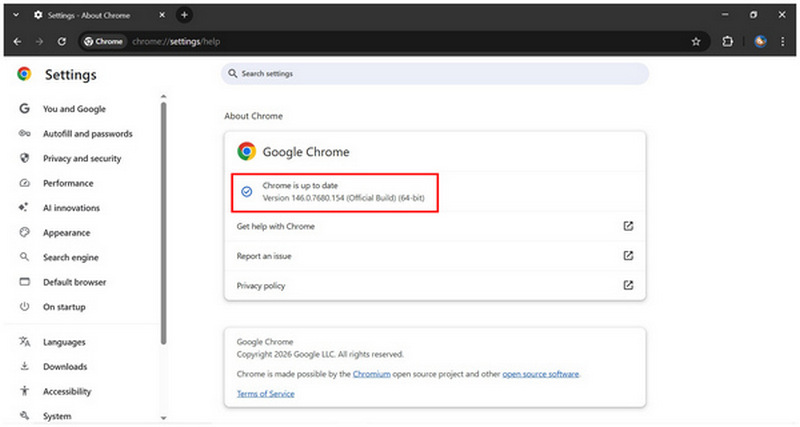Open the Terms of Service link
This screenshot has width=800, height=427.
[x=265, y=394]
